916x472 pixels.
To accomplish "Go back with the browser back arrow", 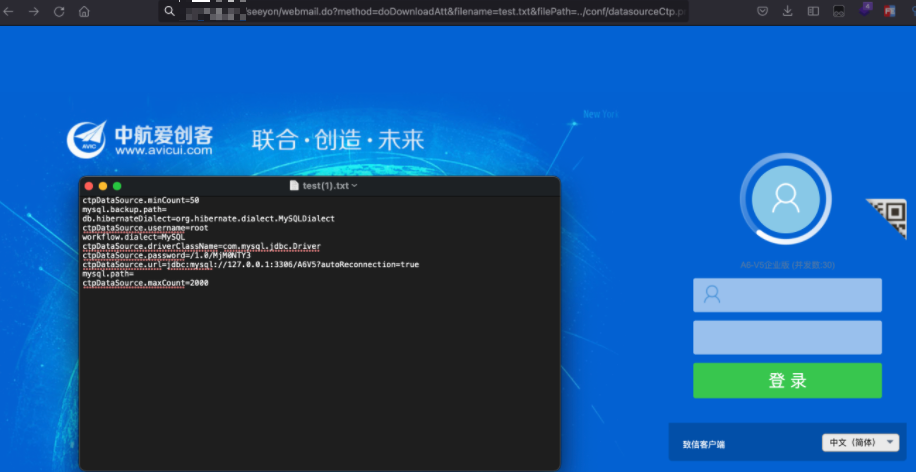I will point(8,12).
